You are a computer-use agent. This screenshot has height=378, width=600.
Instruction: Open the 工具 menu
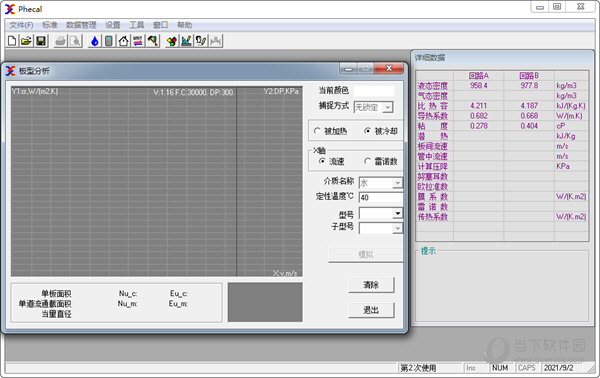click(x=137, y=25)
